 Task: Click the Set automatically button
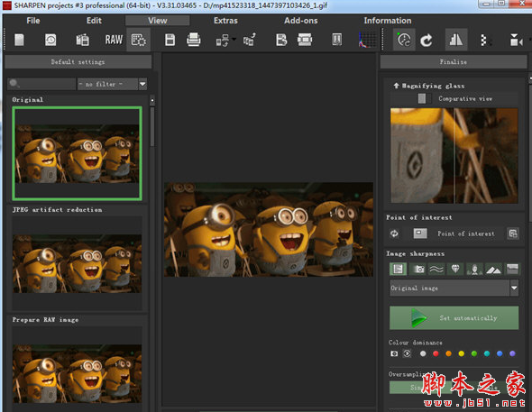pyautogui.click(x=454, y=318)
